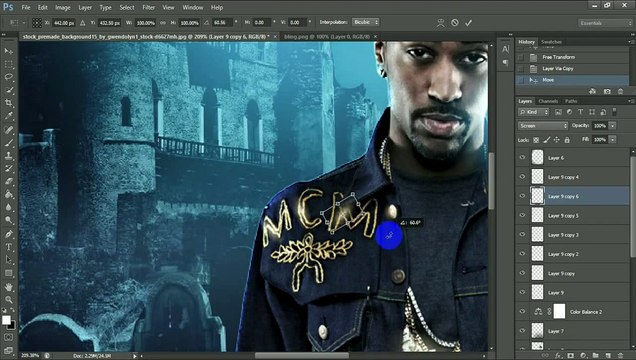
Task: Open the layer Kind filter dropdown
Action: (533, 112)
